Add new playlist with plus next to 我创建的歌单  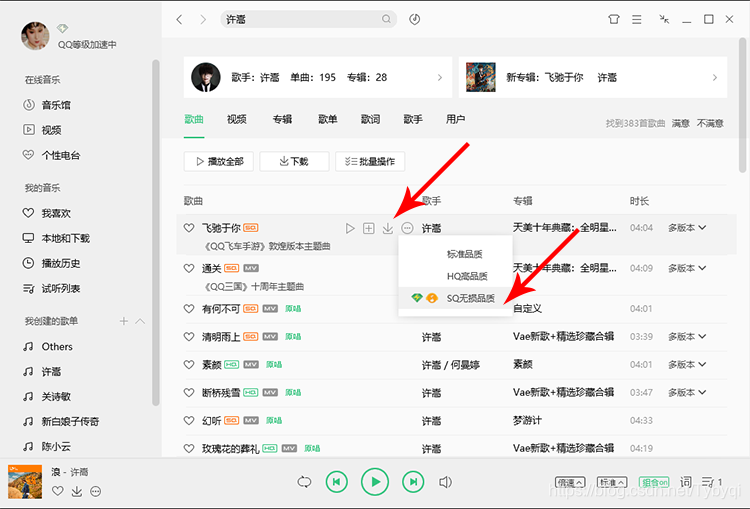point(123,321)
